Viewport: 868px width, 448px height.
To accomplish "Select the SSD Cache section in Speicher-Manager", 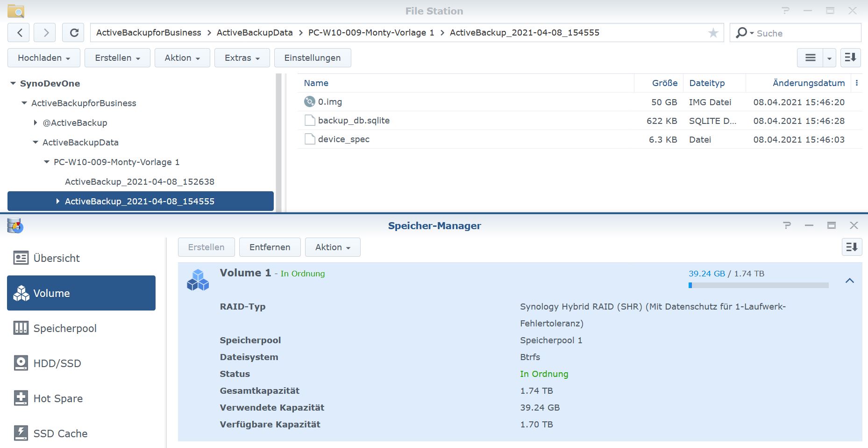I will 59,434.
